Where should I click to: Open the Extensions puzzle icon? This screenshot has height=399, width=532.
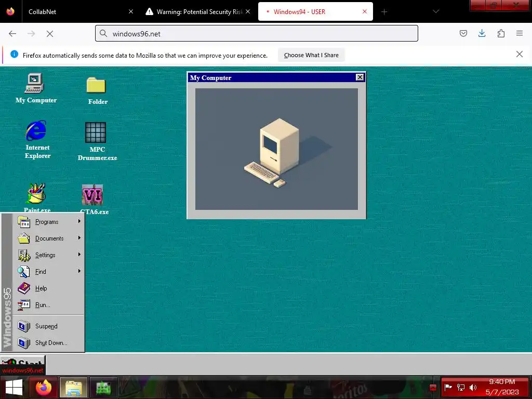(x=501, y=33)
